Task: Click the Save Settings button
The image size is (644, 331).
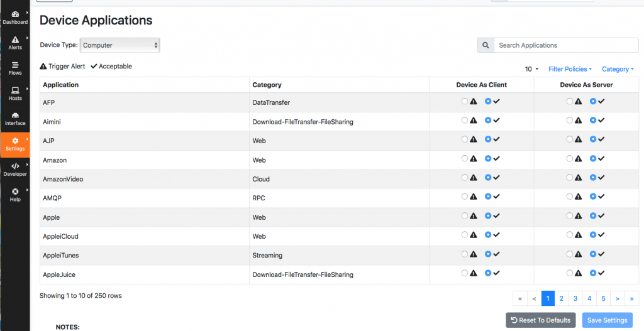Action: 607,320
